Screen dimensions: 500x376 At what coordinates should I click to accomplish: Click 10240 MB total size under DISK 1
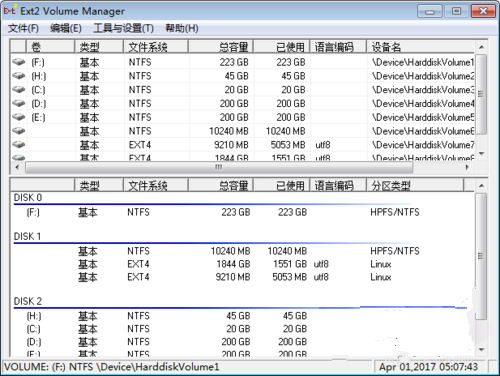coord(230,251)
